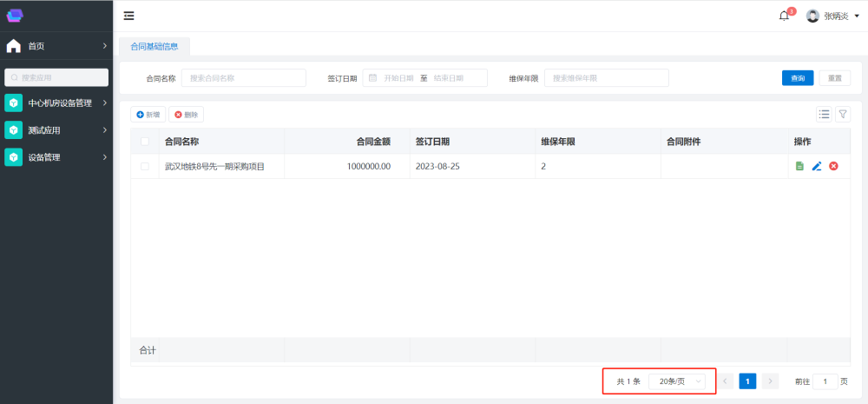Click the 新增 button
Viewport: 868px width, 404px height.
[148, 115]
